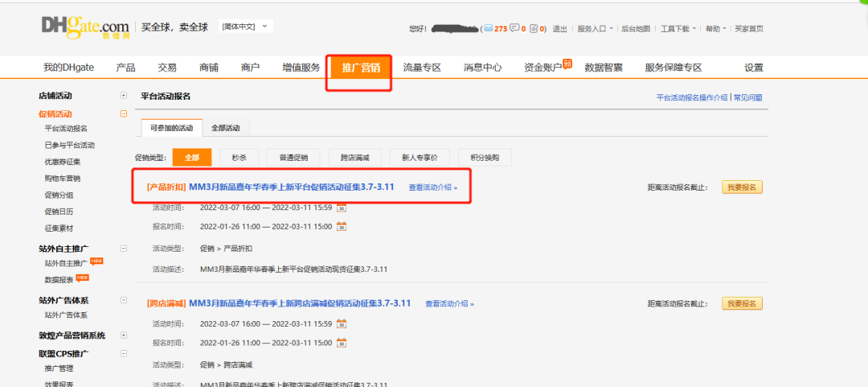Open 促销日历 in the sidebar

tap(59, 212)
